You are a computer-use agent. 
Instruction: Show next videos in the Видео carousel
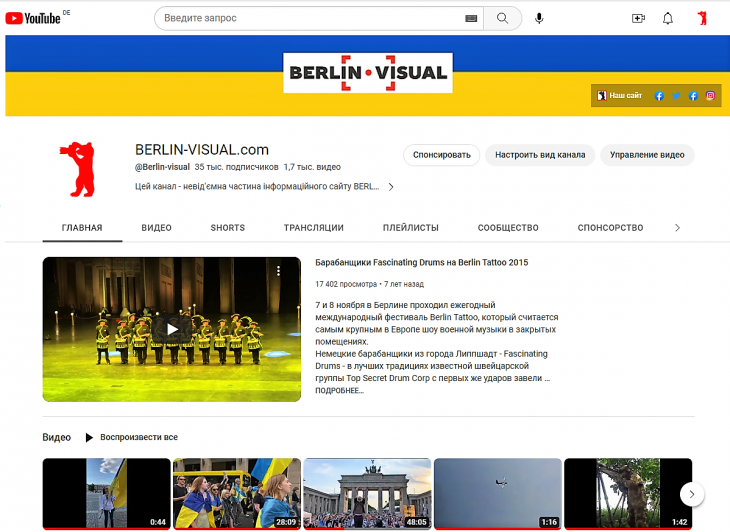692,494
